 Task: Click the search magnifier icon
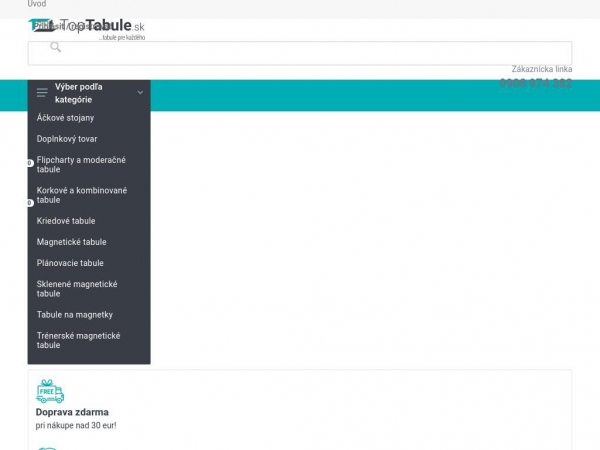click(x=55, y=47)
